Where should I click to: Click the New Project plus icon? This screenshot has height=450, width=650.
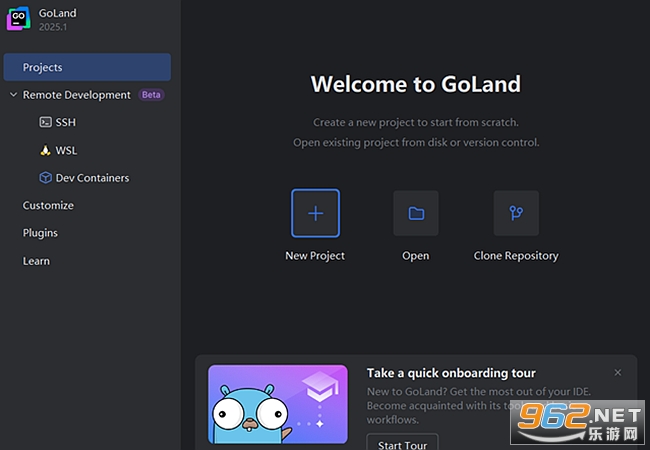tap(315, 213)
